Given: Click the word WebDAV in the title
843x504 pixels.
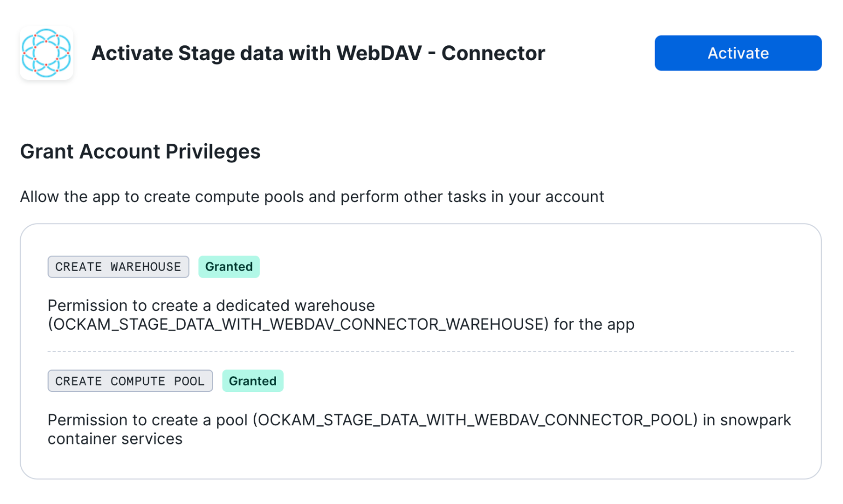Looking at the screenshot, I should 379,54.
